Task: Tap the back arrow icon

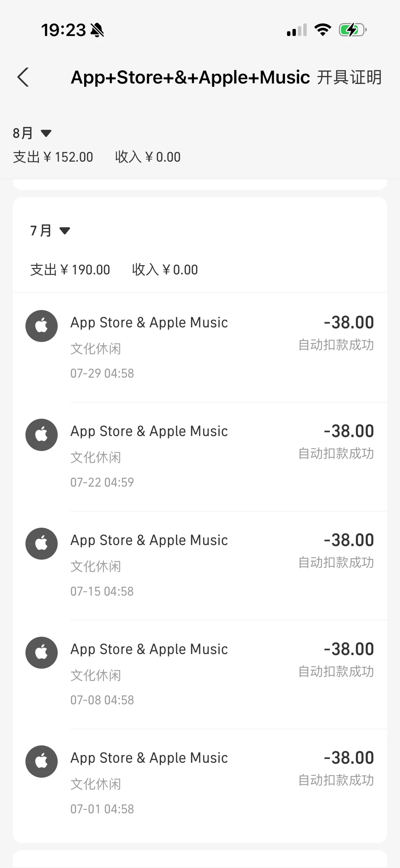Action: 23,77
